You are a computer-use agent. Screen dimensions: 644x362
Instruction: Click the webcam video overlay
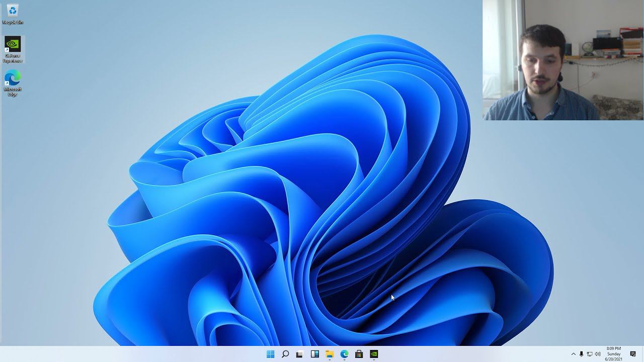pyautogui.click(x=563, y=60)
